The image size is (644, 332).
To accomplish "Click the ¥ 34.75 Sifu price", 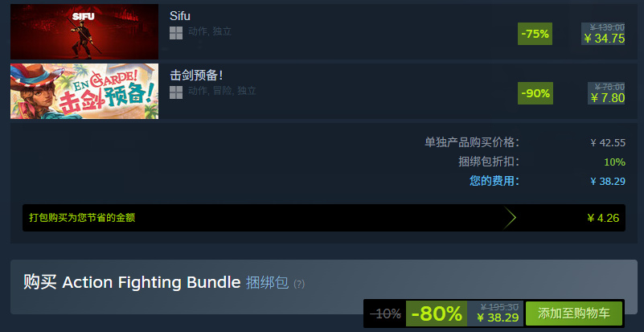I will [x=604, y=39].
